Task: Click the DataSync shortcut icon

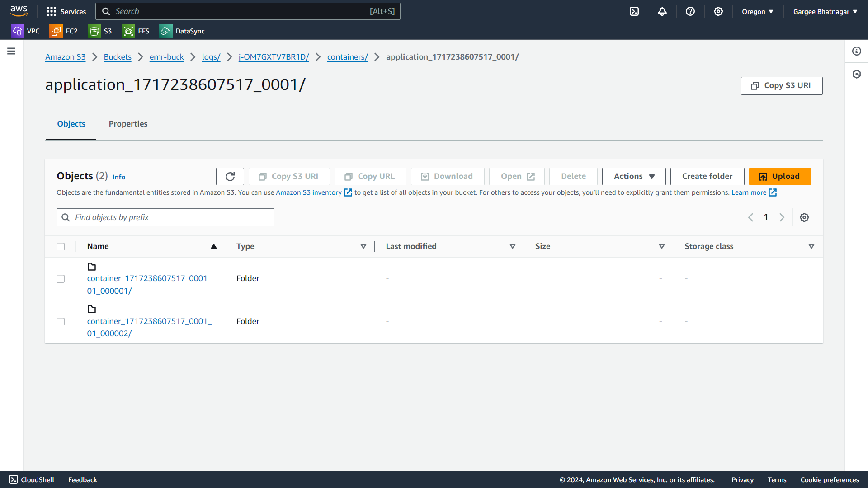Action: coord(166,31)
